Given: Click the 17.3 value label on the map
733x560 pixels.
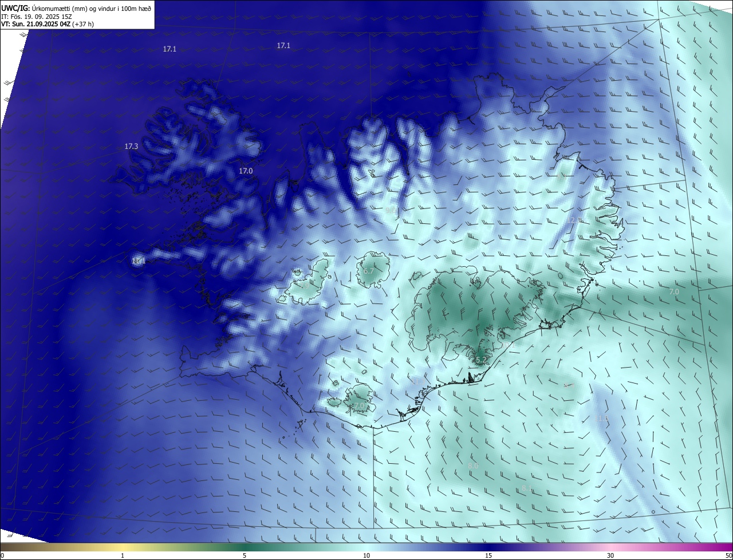Looking at the screenshot, I should pos(131,147).
